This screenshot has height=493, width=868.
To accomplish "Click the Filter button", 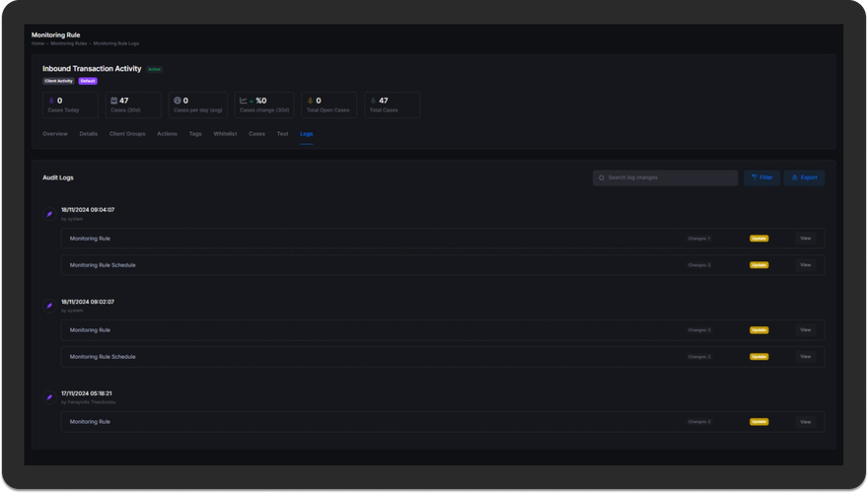I will pos(762,177).
